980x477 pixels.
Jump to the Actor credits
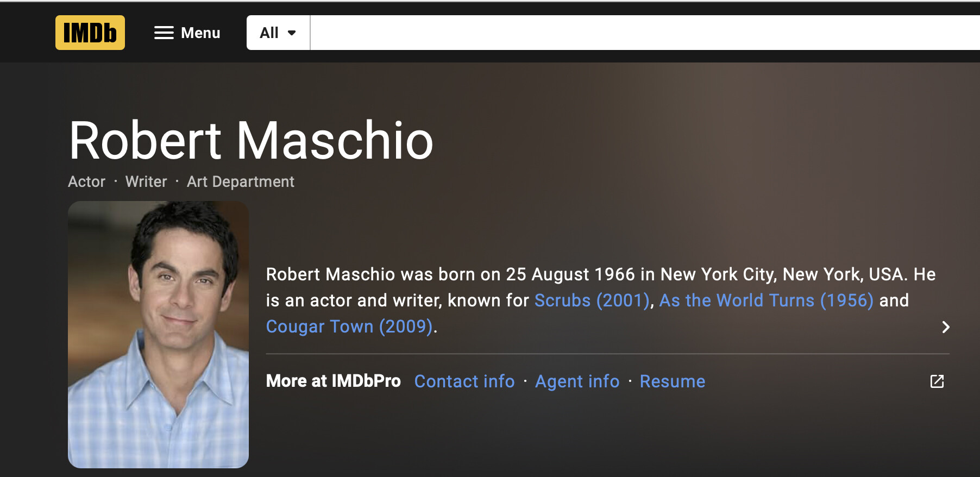(86, 181)
